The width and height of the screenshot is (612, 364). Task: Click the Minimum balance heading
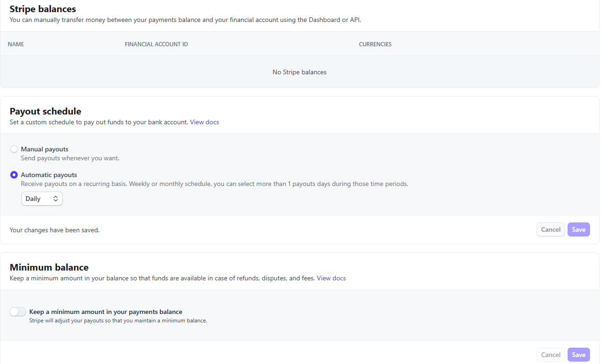click(49, 267)
